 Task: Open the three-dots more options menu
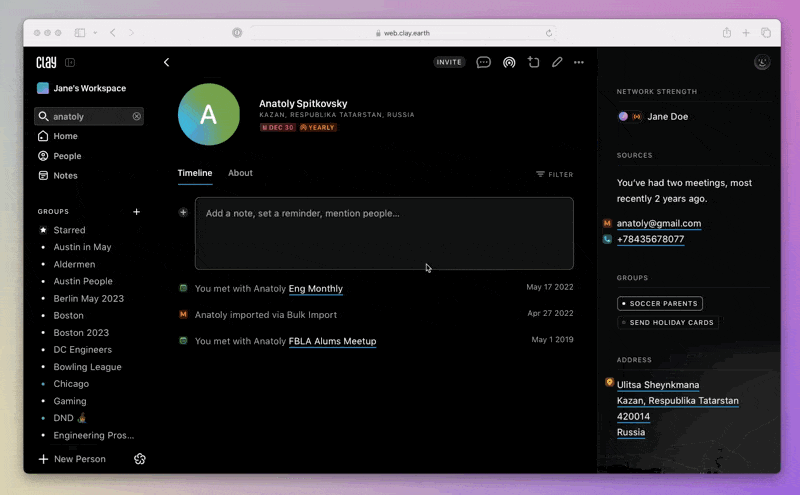pos(579,62)
